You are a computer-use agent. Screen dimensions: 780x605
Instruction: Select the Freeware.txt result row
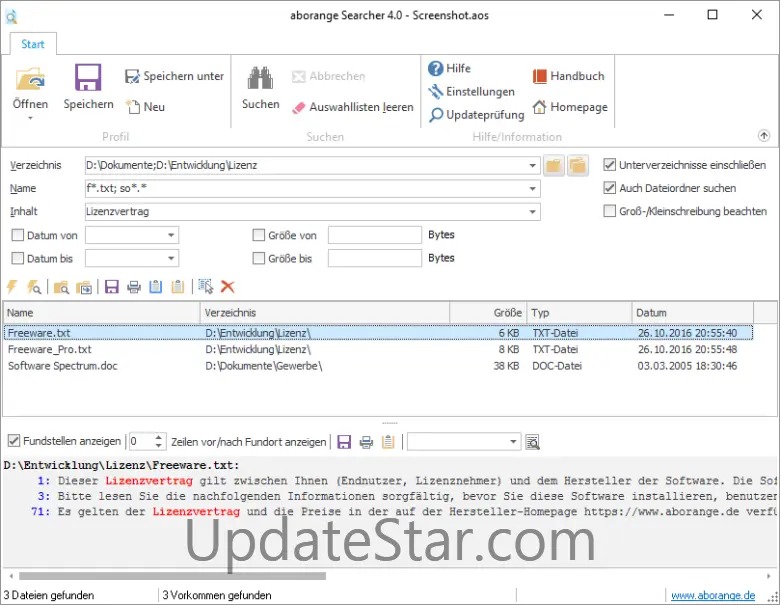(x=378, y=333)
